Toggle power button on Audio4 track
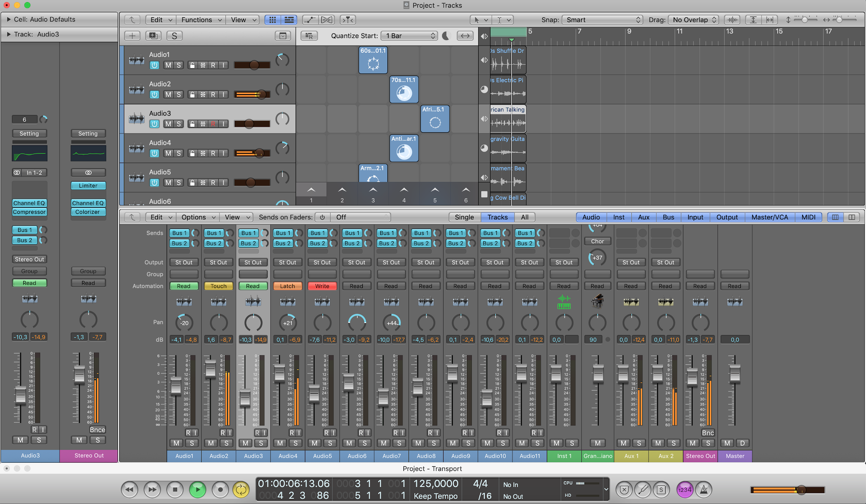This screenshot has height=504, width=866. pyautogui.click(x=154, y=153)
